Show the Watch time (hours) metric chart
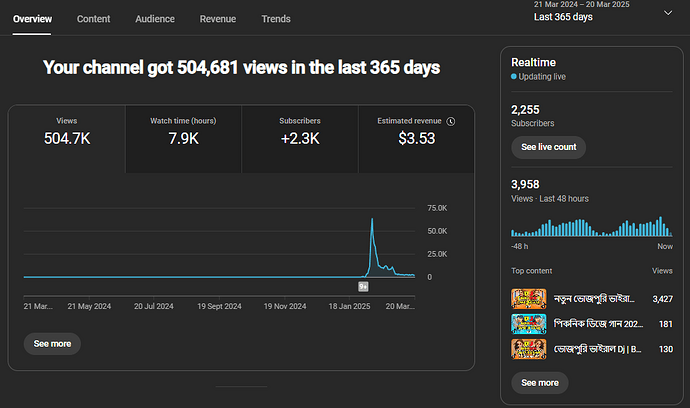Image resolution: width=690 pixels, height=408 pixels. [183, 139]
